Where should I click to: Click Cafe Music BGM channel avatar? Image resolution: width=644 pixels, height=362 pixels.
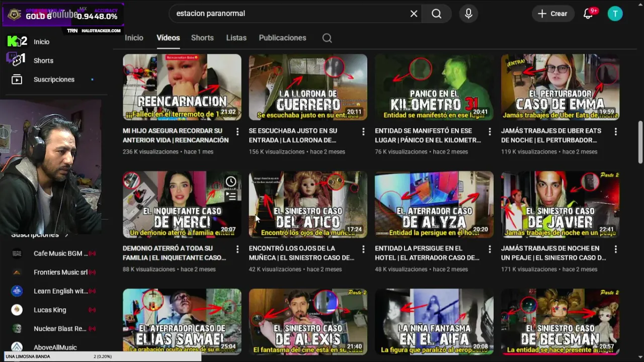pos(17,253)
